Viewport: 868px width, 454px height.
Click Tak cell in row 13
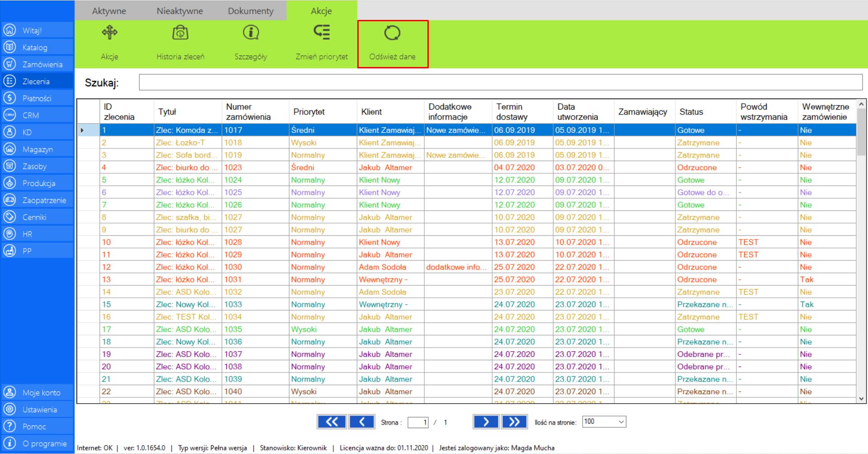(827, 279)
